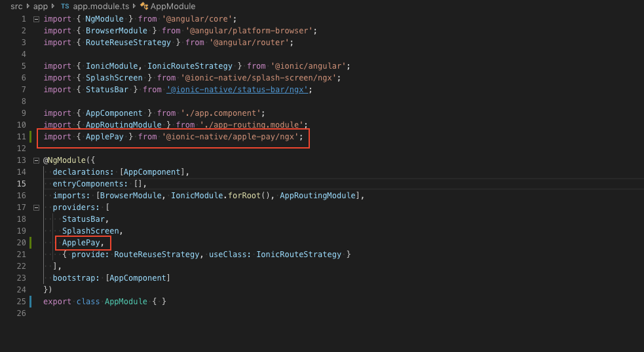
Task: Click NgModule in the first import
Action: point(104,19)
